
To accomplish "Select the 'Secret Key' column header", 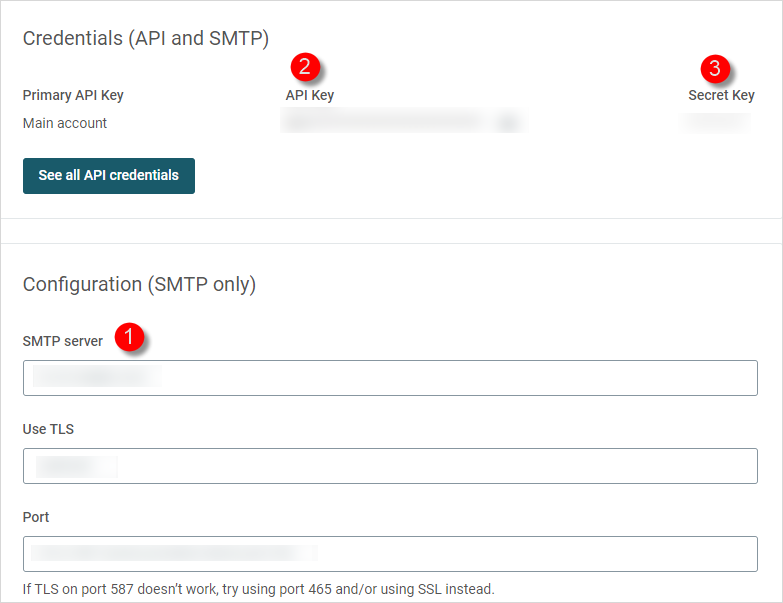I will [x=721, y=95].
